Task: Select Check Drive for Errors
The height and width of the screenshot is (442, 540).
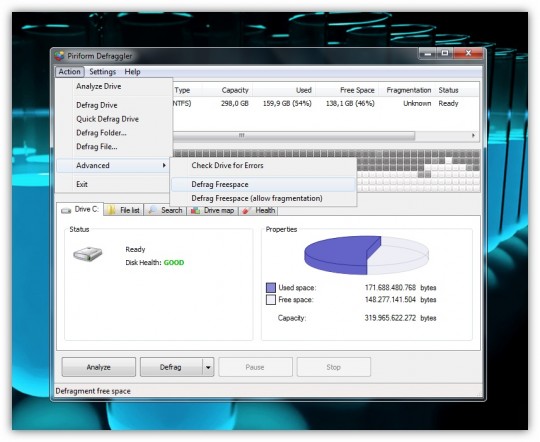Action: [x=263, y=165]
